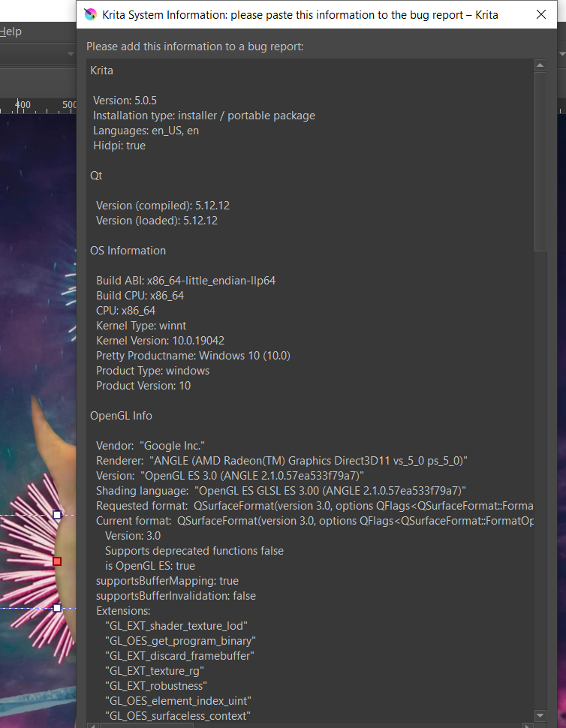The image size is (566, 728).
Task: Click the Renderer ANGLE AMD Radeon line
Action: pyautogui.click(x=281, y=461)
